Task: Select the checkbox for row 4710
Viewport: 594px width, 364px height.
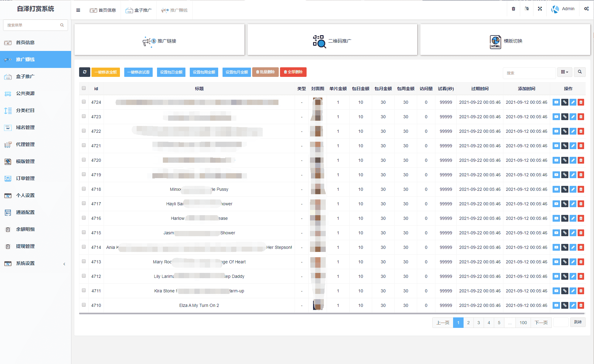Action: click(x=84, y=305)
